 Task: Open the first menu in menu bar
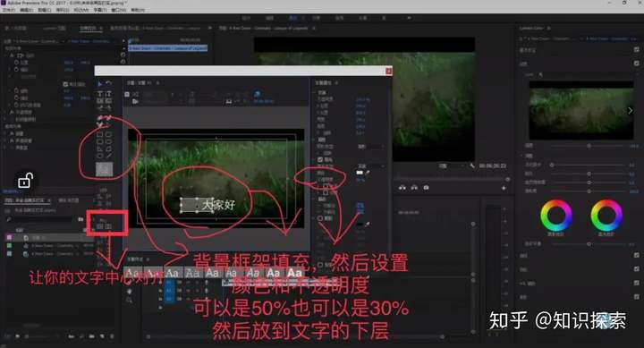point(8,10)
